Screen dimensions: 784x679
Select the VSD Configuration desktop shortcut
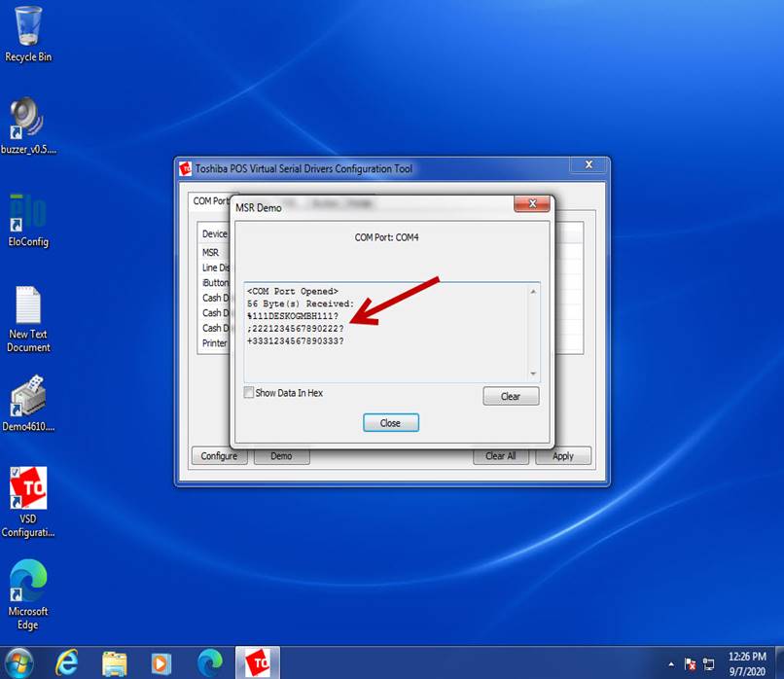coord(28,491)
